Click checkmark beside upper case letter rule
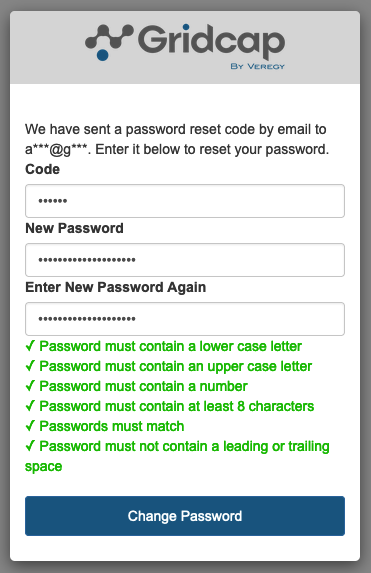This screenshot has height=573, width=371. point(30,366)
